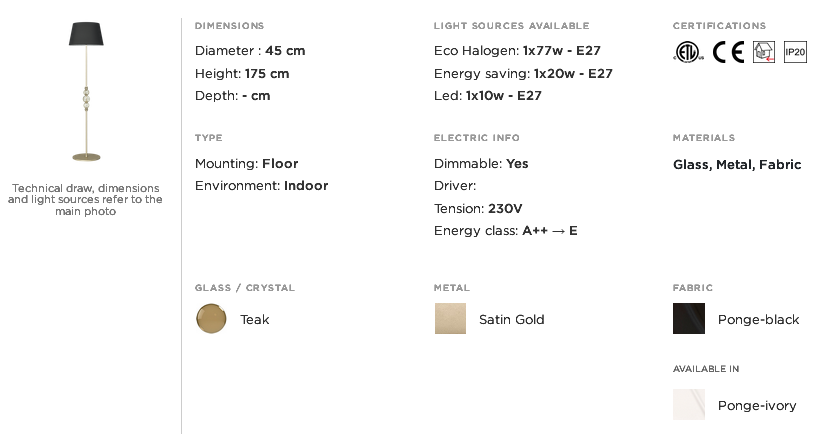Screen dimensions: 826x434
Task: Open the floor lamp technical drawing
Action: pos(86,92)
